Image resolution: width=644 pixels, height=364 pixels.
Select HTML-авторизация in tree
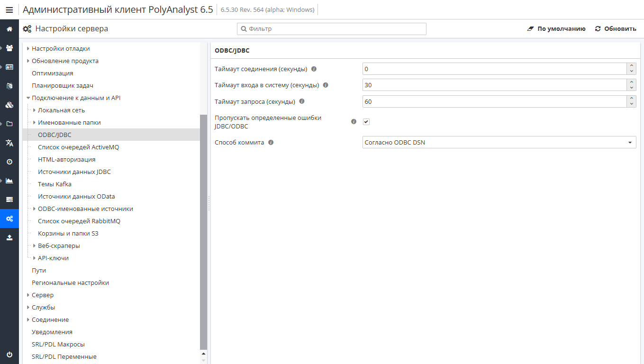(x=66, y=159)
